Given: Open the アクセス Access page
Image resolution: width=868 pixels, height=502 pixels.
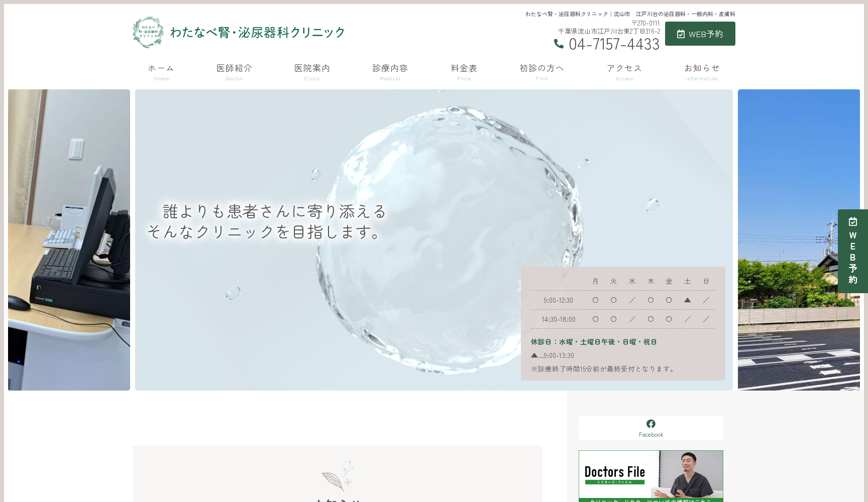Looking at the screenshot, I should tap(624, 68).
